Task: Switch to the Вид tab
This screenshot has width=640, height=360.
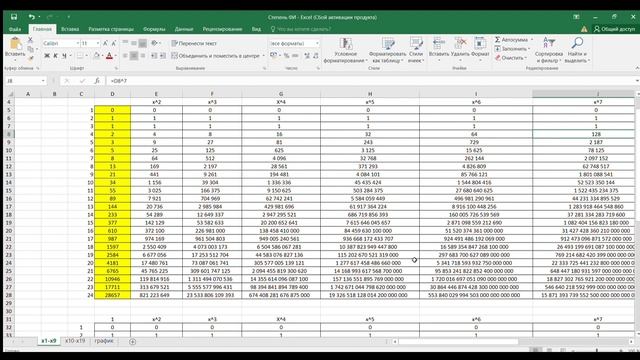Action: click(256, 29)
